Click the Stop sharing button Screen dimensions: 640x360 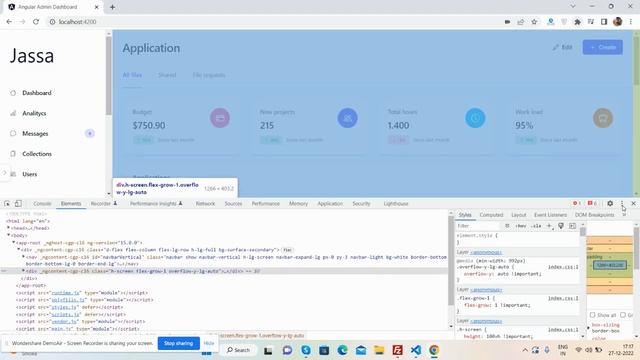tap(178, 343)
